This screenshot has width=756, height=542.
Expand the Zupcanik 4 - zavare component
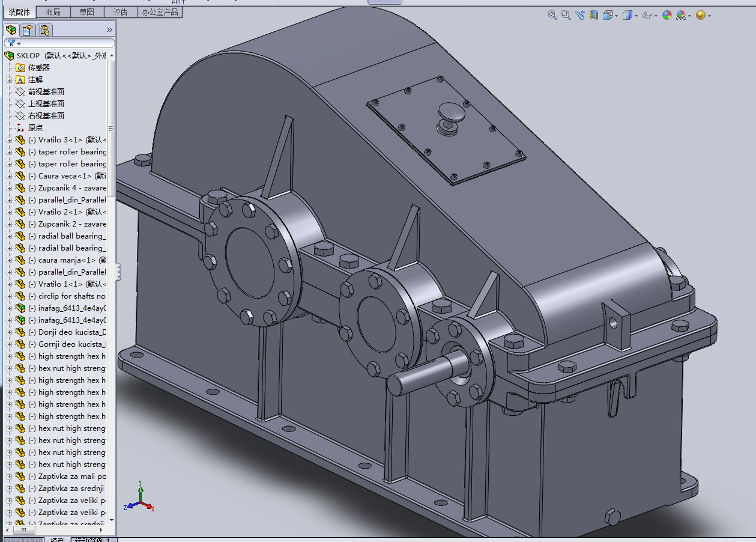click(9, 188)
